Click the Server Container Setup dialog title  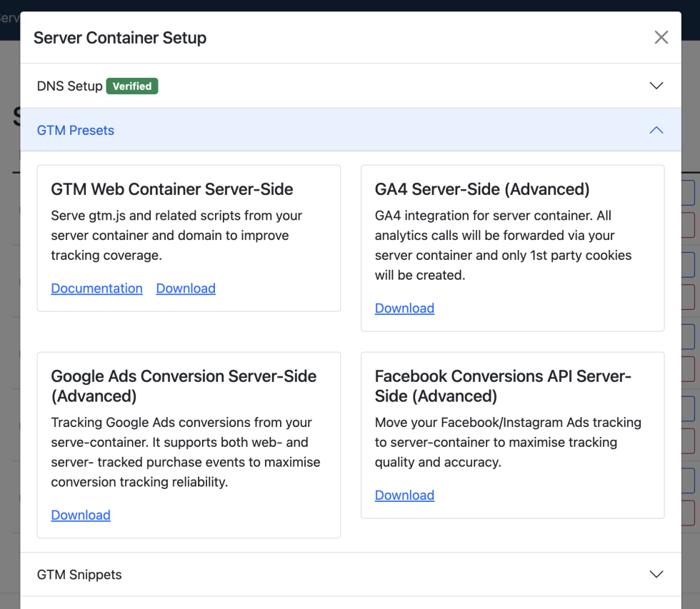pos(120,38)
